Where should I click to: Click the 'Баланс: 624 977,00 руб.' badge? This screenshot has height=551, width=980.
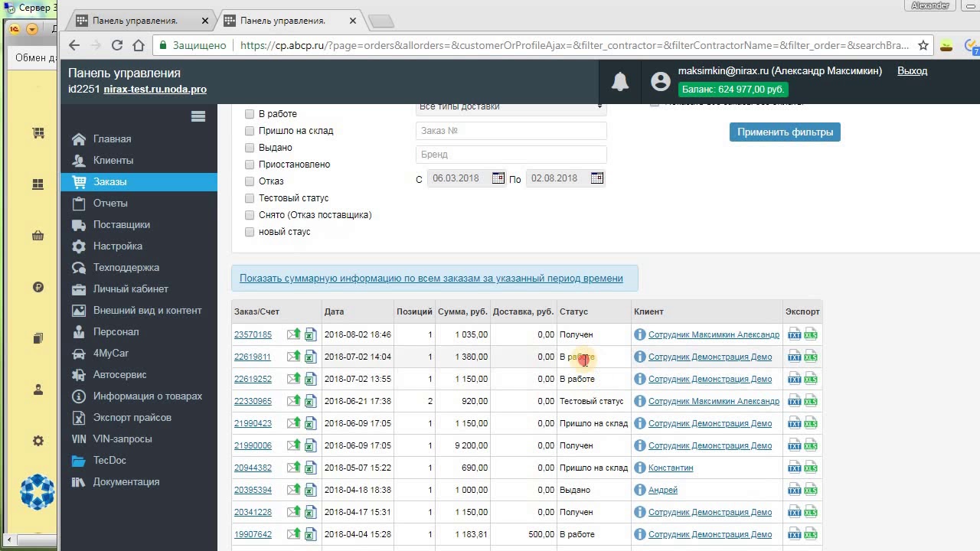click(x=733, y=90)
